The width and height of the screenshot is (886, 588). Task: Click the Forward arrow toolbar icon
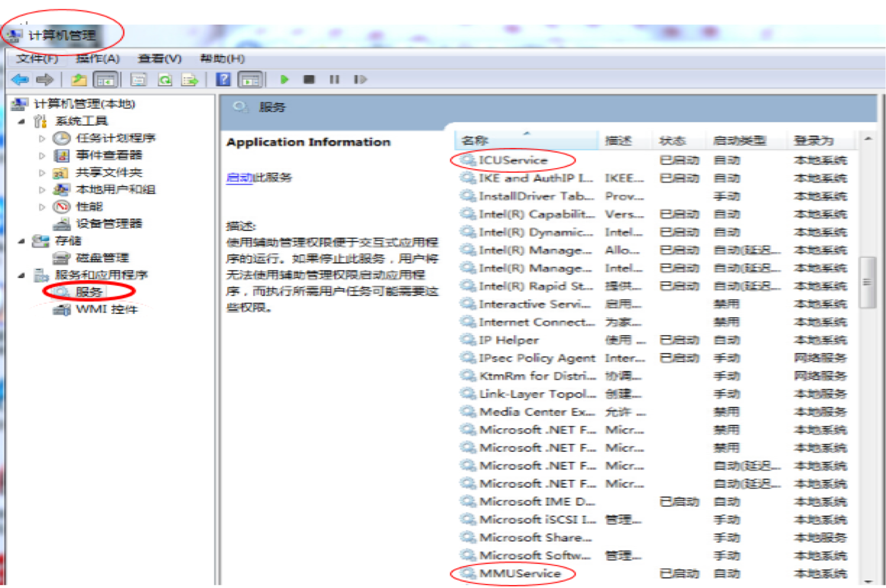pos(45,79)
